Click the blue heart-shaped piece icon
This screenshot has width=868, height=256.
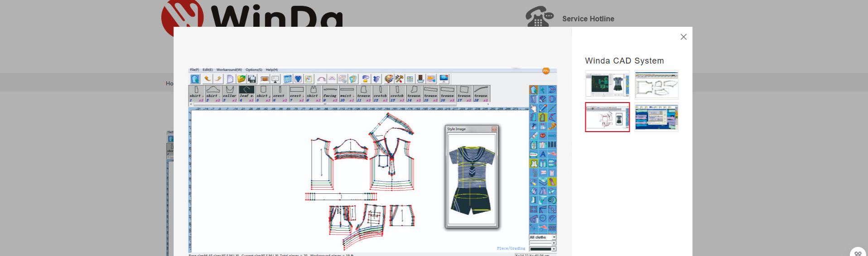pos(298,79)
